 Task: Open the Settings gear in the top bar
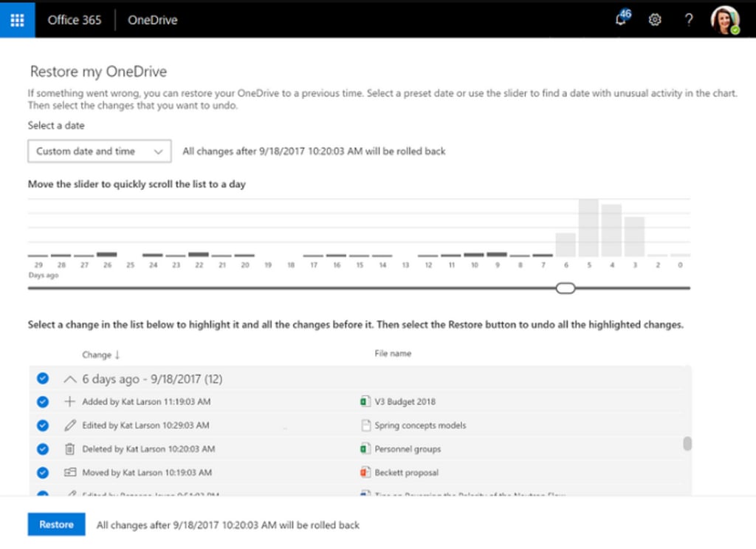[654, 20]
